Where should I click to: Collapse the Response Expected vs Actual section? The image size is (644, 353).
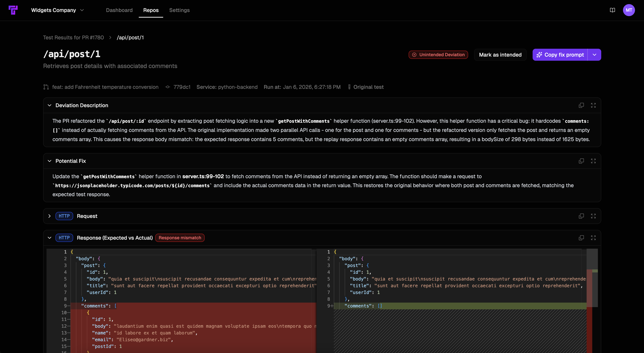[x=49, y=238]
